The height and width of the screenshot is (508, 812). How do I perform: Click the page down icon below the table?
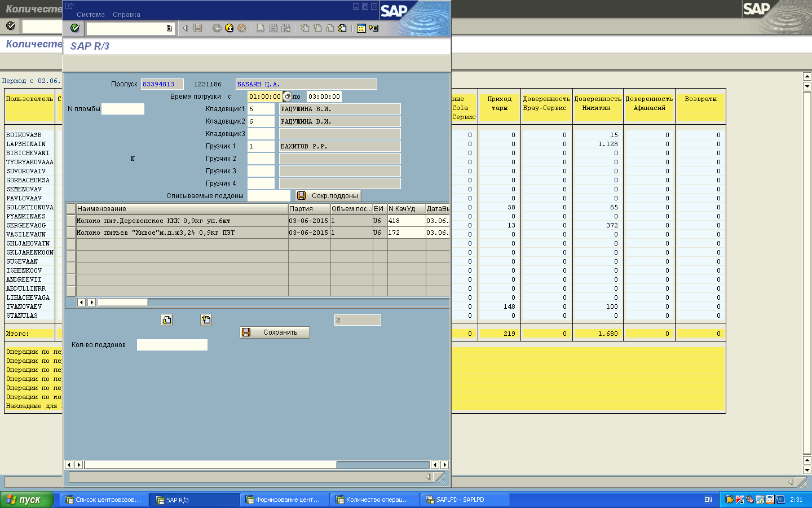[x=167, y=320]
